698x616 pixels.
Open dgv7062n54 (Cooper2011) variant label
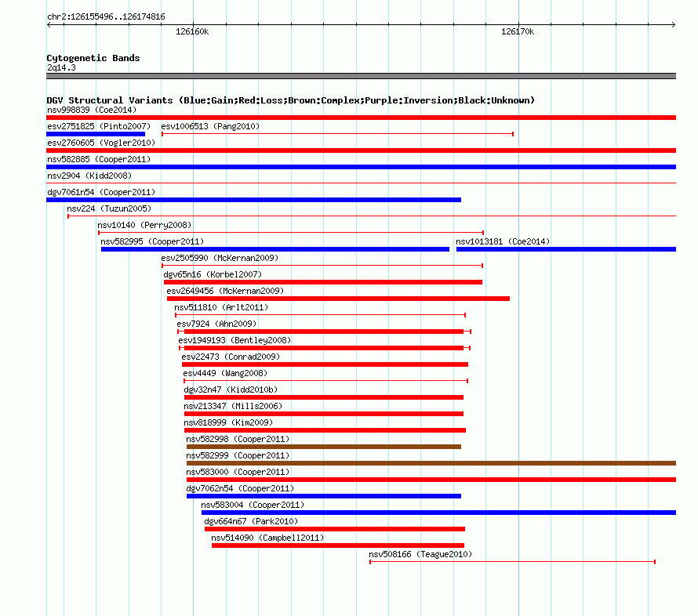tap(240, 488)
